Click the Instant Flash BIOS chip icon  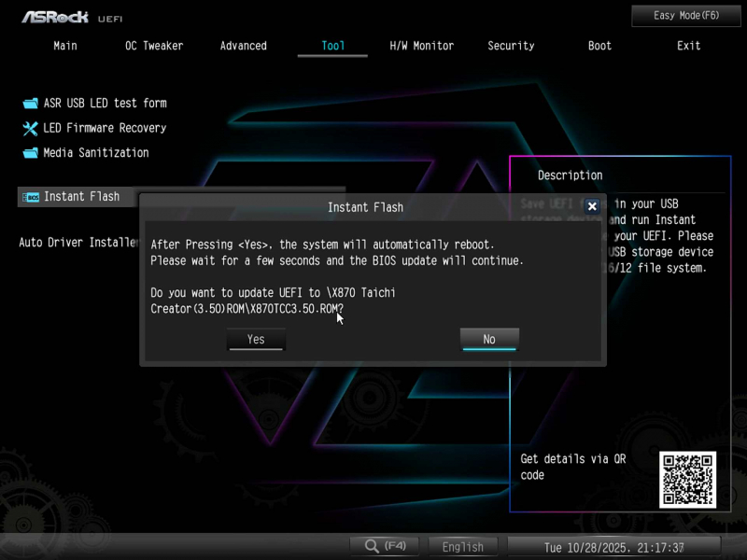[x=30, y=197]
